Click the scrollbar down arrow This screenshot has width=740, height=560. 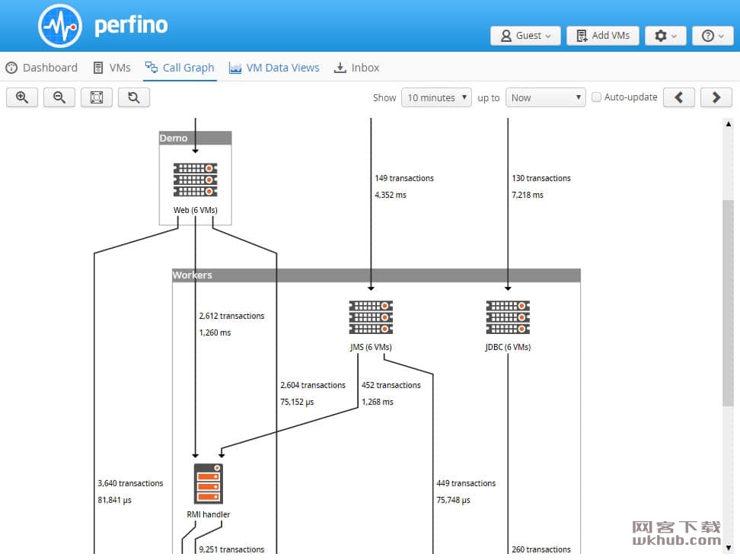729,548
